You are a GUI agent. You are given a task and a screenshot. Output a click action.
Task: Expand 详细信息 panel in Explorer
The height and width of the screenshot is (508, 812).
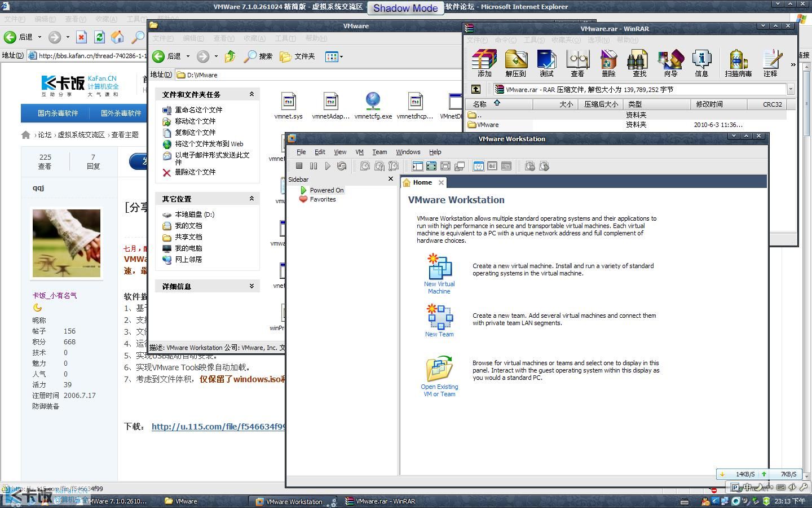251,286
